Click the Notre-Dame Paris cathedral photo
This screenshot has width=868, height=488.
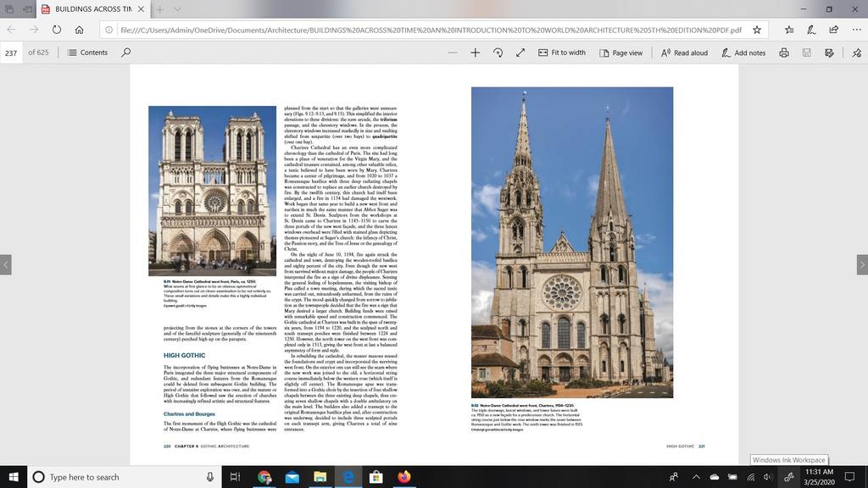point(212,191)
